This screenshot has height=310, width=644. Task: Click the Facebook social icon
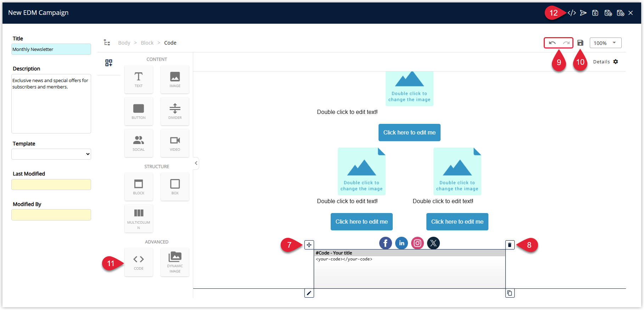coord(386,243)
